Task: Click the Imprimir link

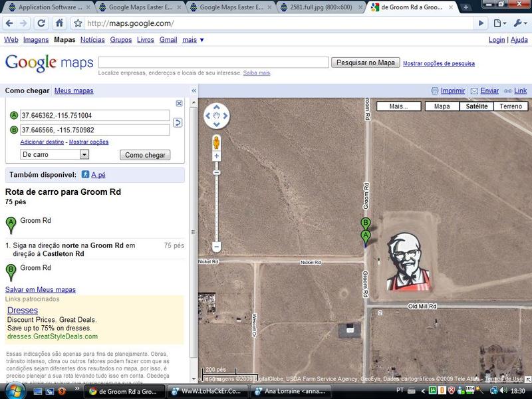Action: [453, 90]
